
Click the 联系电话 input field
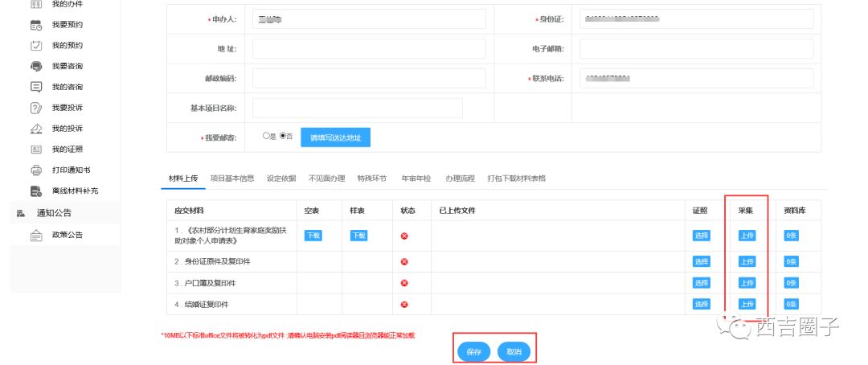pos(696,78)
